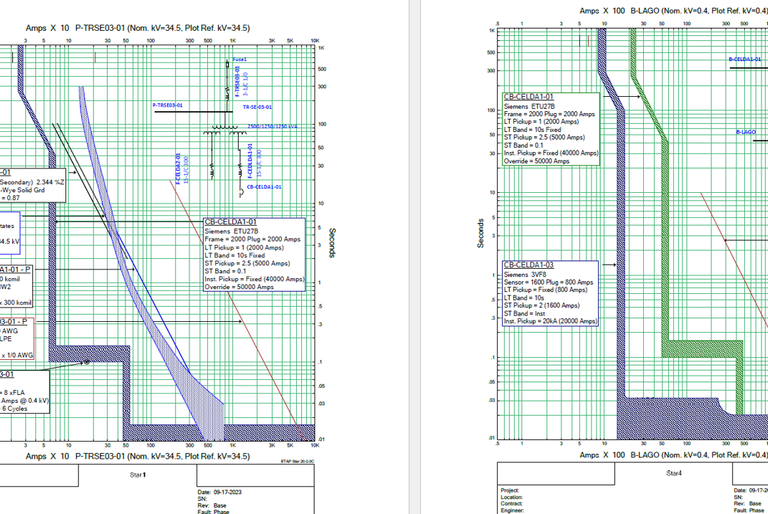Select the 'x 300 kcmil' cable text
This screenshot has width=768, height=514.
(x=16, y=303)
